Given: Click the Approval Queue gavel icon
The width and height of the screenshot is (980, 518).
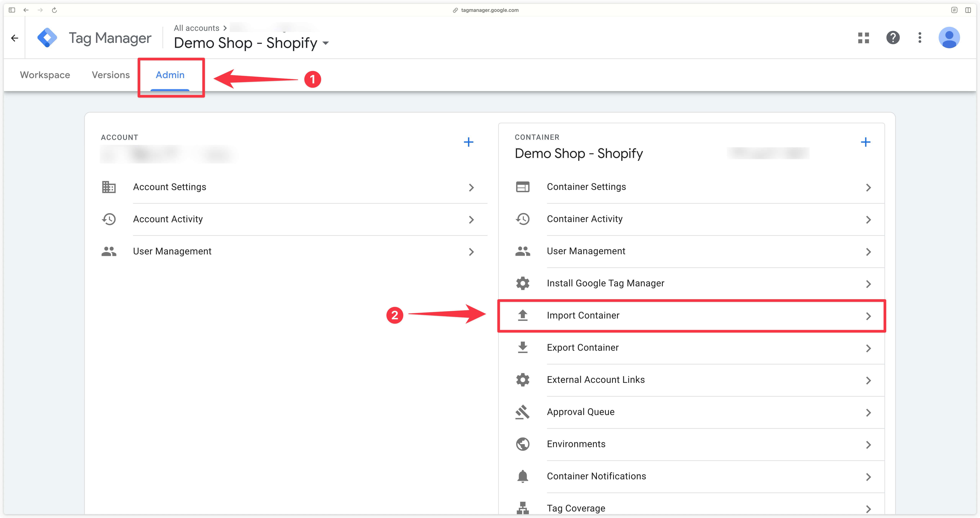Looking at the screenshot, I should click(x=522, y=412).
